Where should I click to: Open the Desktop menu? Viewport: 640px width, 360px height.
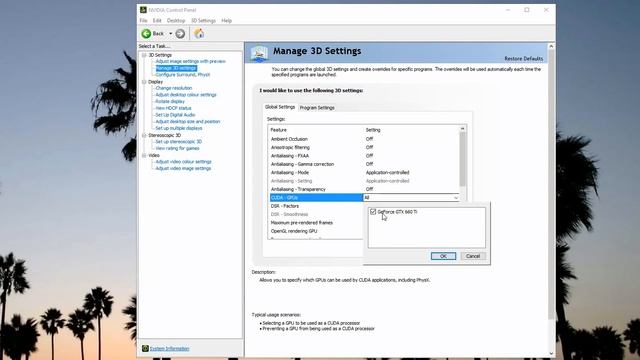tap(176, 20)
